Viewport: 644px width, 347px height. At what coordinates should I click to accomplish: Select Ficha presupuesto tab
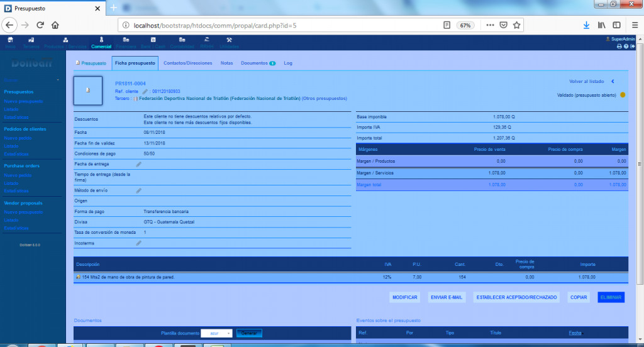pyautogui.click(x=135, y=63)
